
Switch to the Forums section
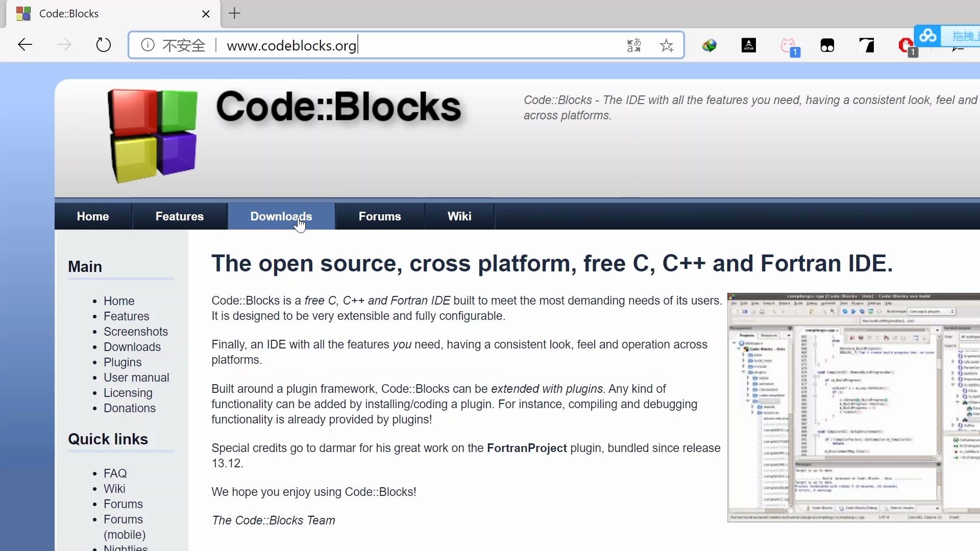click(x=379, y=216)
